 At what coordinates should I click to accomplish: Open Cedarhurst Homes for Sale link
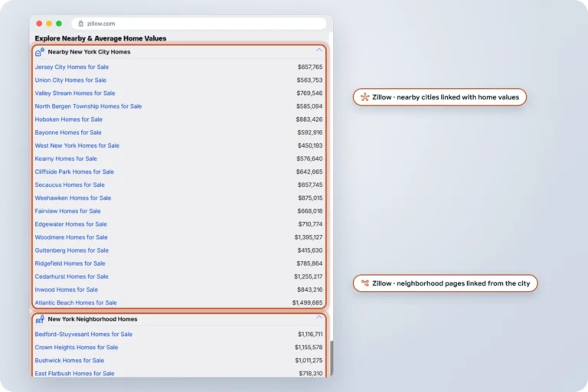[72, 276]
